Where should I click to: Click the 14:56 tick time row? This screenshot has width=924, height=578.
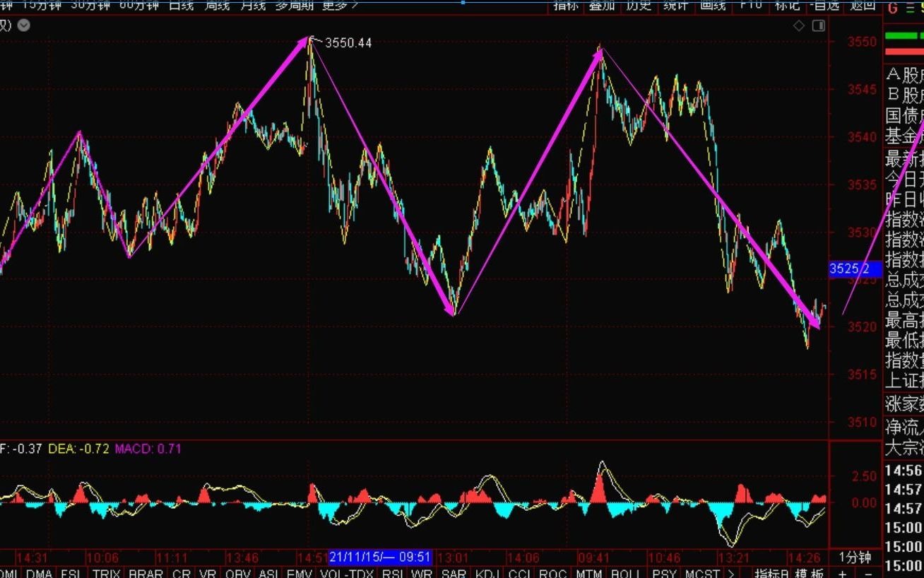(x=904, y=471)
